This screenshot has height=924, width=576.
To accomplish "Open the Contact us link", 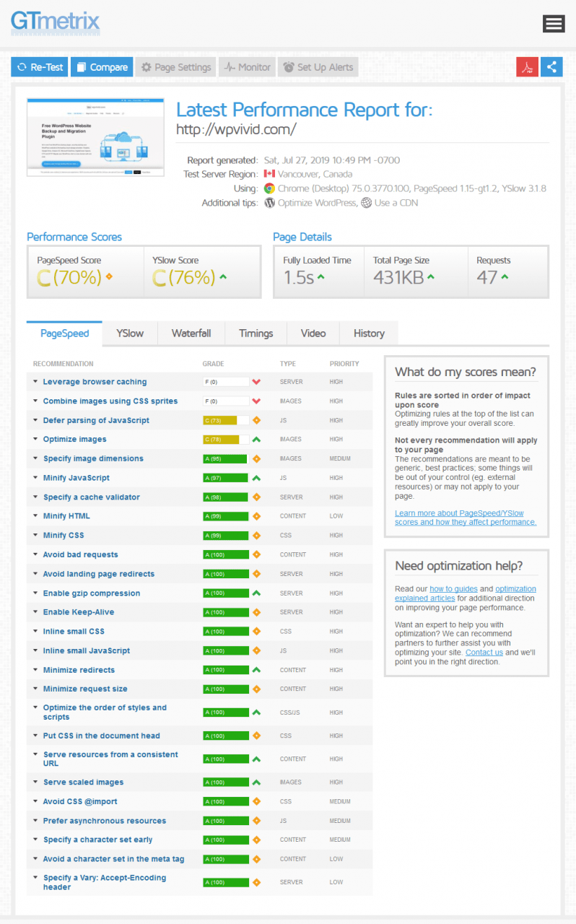I will (484, 653).
